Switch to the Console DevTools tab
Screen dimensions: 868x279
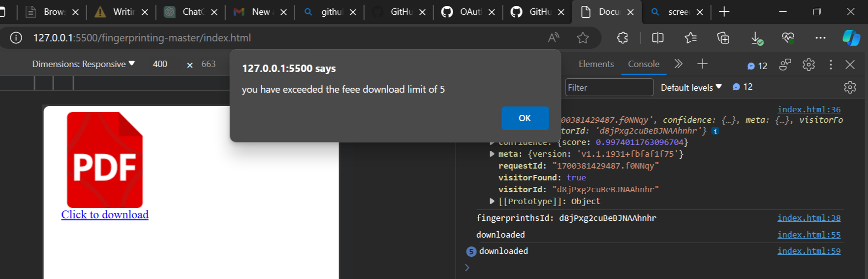644,64
